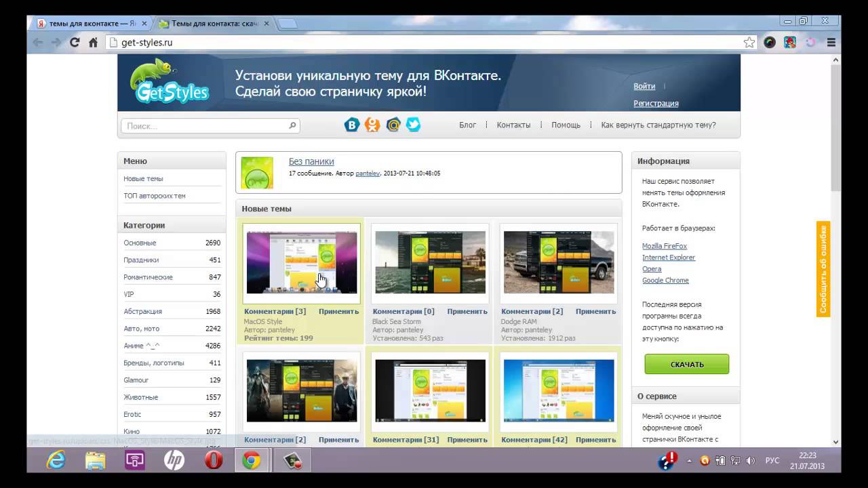Click the browser forward arrow
Screen dimensions: 868x488
pyautogui.click(x=56, y=43)
